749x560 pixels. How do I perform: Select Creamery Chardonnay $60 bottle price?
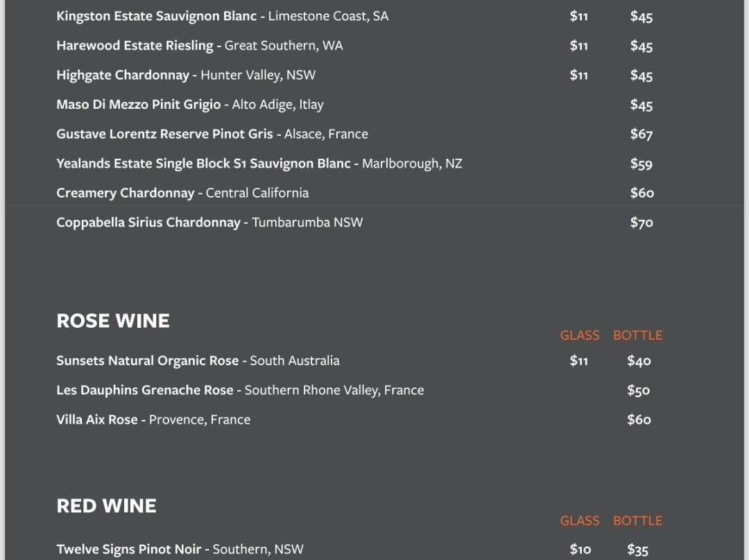(642, 193)
